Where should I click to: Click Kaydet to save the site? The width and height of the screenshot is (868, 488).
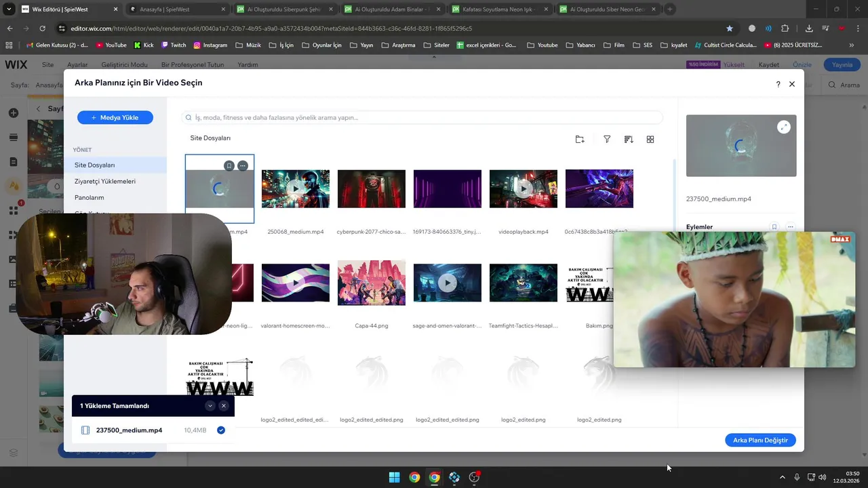[769, 64]
